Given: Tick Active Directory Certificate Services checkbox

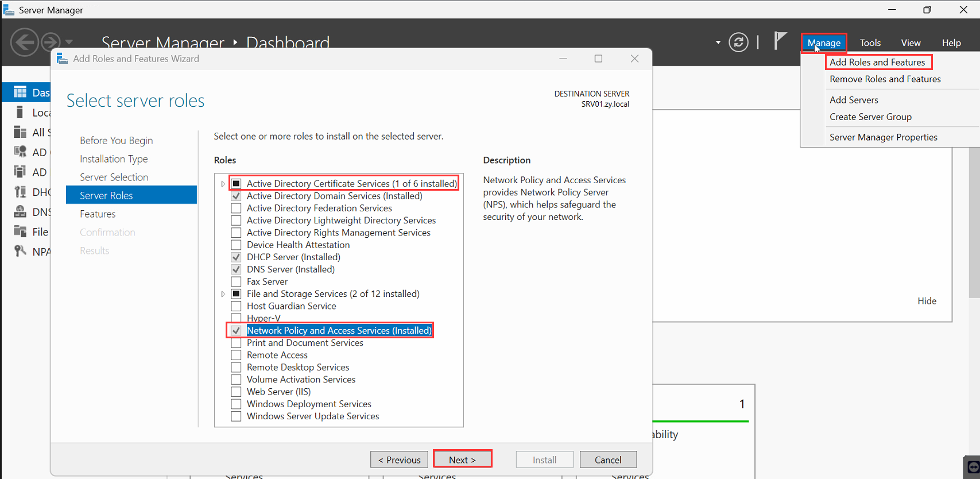Looking at the screenshot, I should coord(236,184).
